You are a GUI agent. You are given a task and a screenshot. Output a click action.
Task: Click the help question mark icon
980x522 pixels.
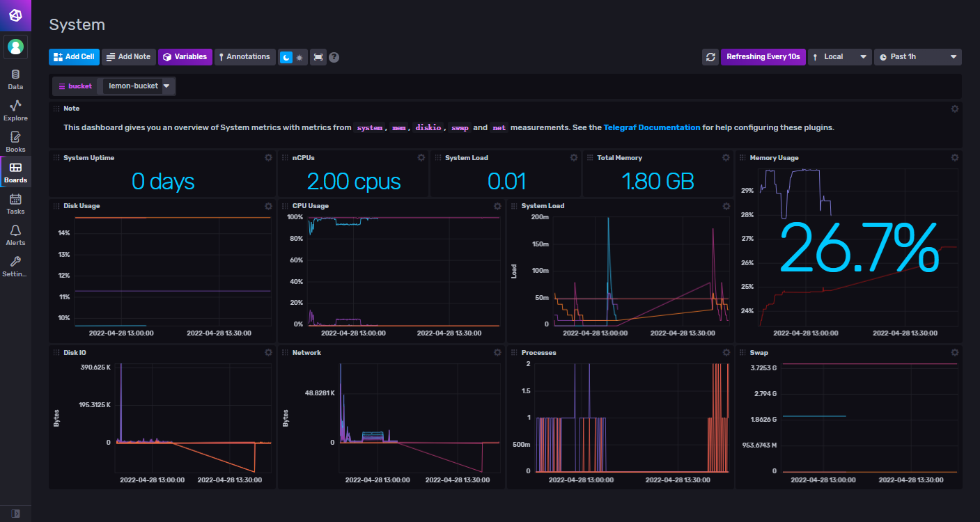coord(334,57)
